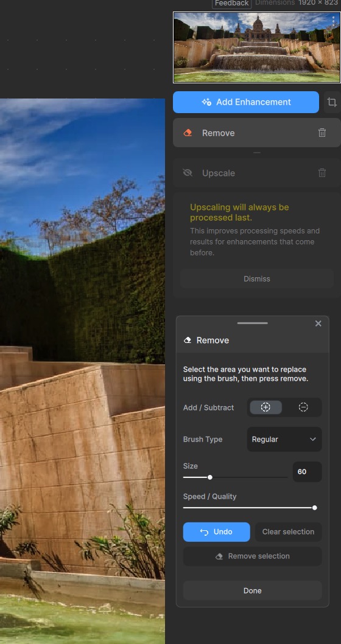The height and width of the screenshot is (644, 341).
Task: Click the eraser icon in Remove row
Action: [x=188, y=133]
